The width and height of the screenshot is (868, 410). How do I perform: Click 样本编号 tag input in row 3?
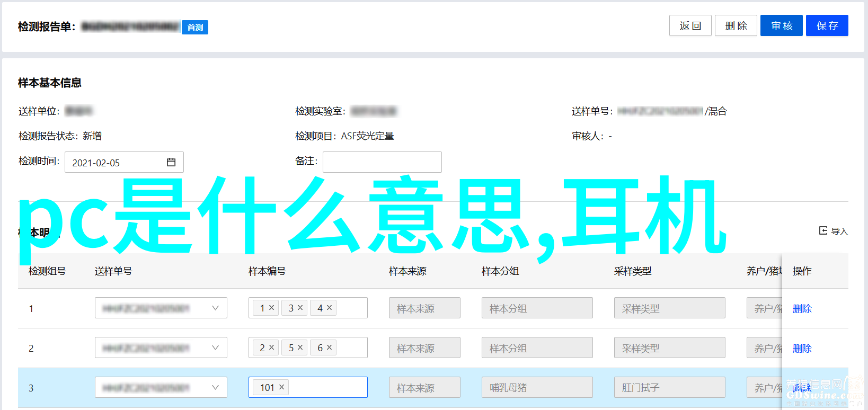click(308, 387)
